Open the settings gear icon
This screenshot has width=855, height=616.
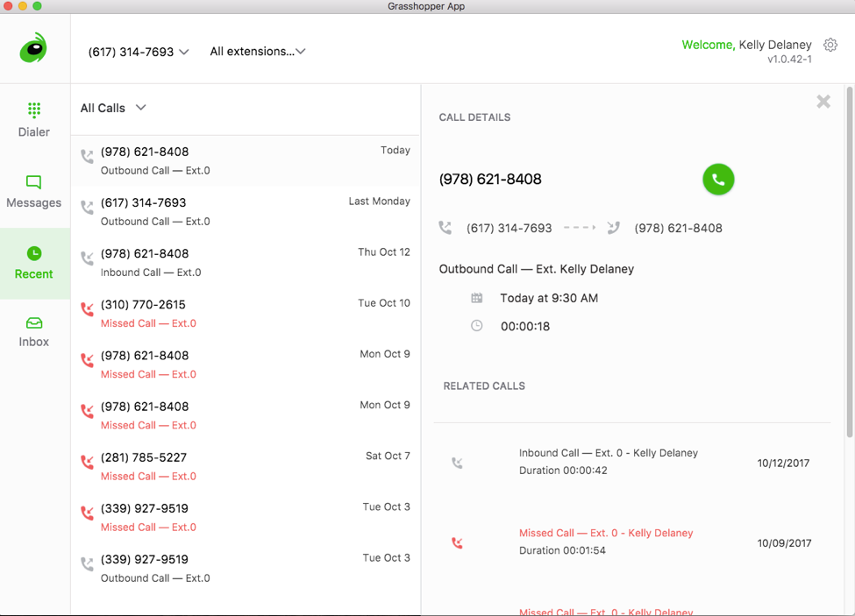(x=830, y=45)
